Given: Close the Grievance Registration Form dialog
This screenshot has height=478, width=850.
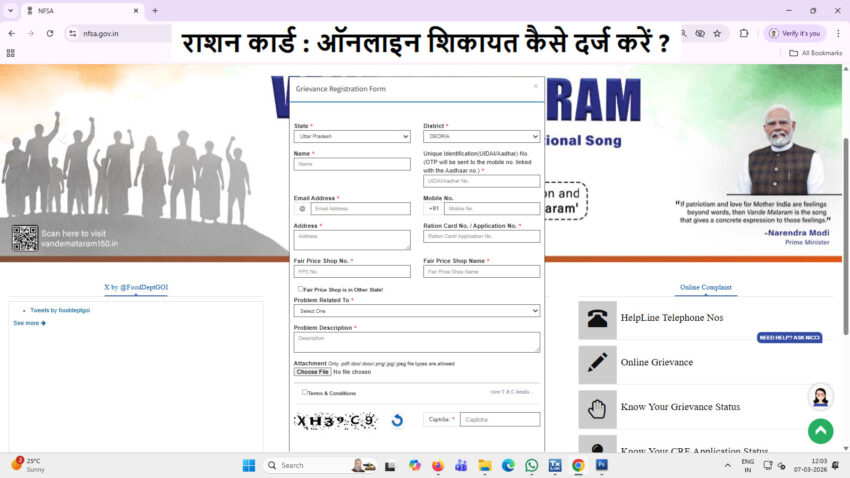Looking at the screenshot, I should pos(535,86).
